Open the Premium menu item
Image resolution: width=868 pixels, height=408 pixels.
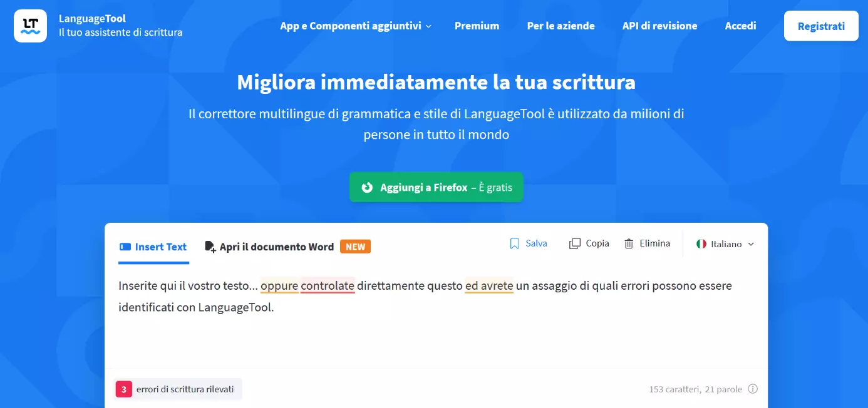coord(477,26)
